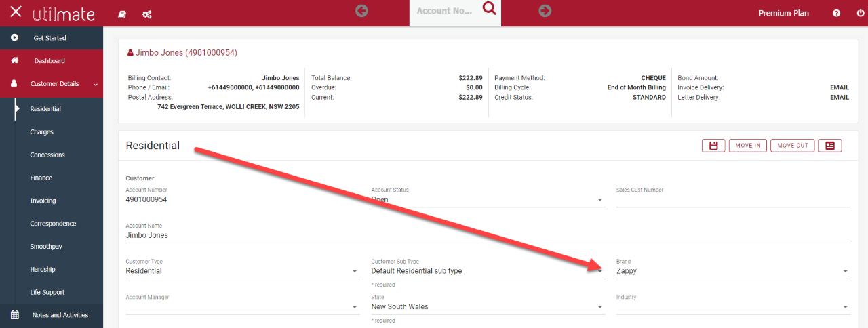Open the State dropdown showing New South Wales
The height and width of the screenshot is (328, 868).
[488, 307]
